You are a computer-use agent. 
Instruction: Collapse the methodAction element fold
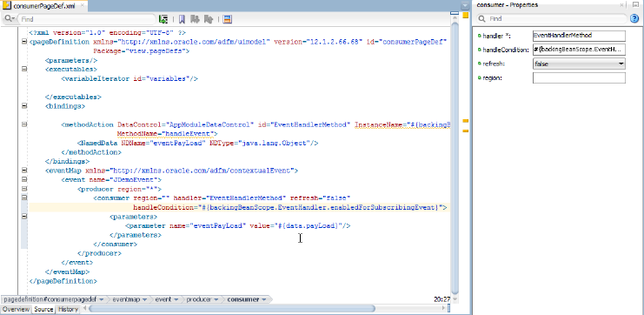coord(24,124)
